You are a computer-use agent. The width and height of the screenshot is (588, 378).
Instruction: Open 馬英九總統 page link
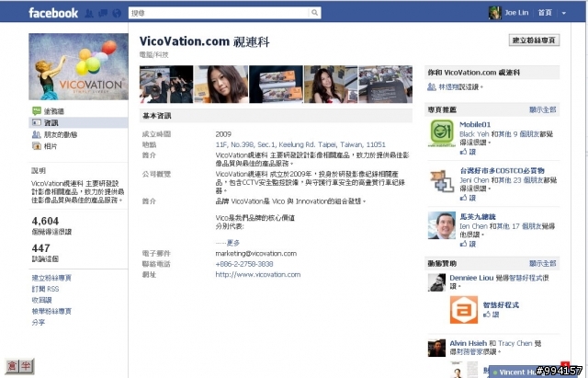tap(478, 216)
